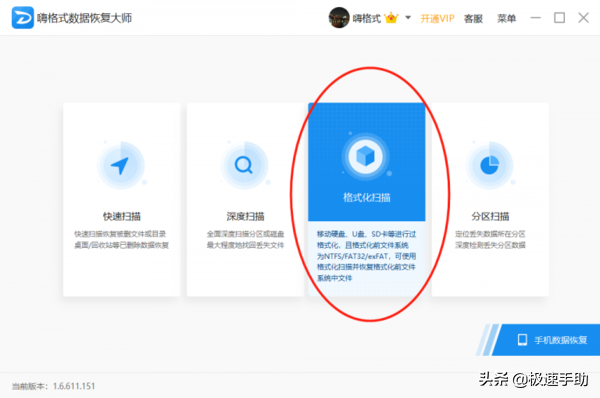Close the application window

pyautogui.click(x=583, y=18)
